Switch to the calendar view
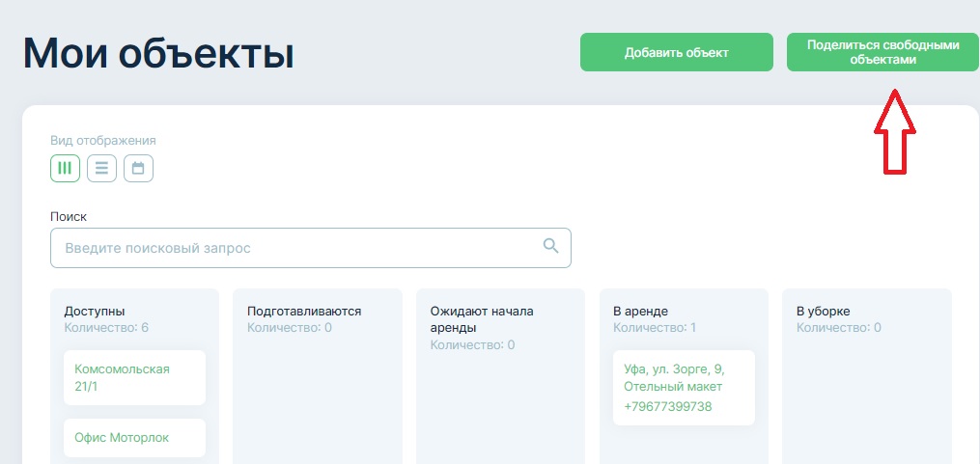980x464 pixels. click(x=138, y=168)
